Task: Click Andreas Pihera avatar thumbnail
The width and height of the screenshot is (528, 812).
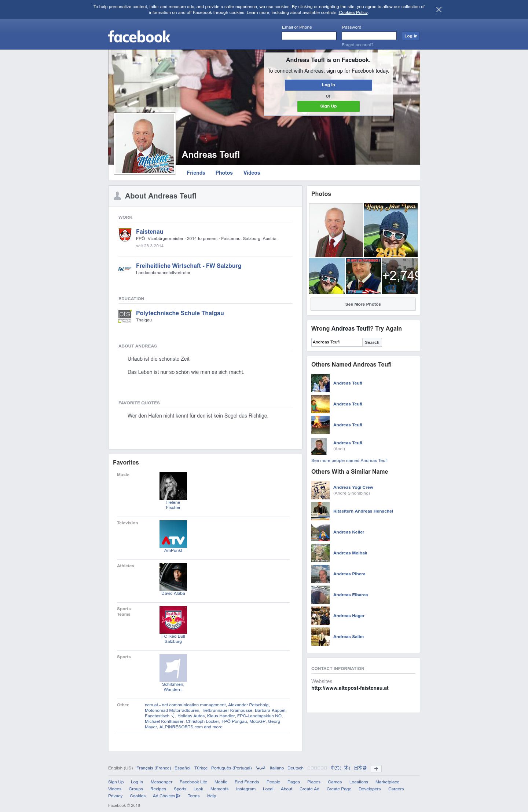Action: pyautogui.click(x=320, y=574)
